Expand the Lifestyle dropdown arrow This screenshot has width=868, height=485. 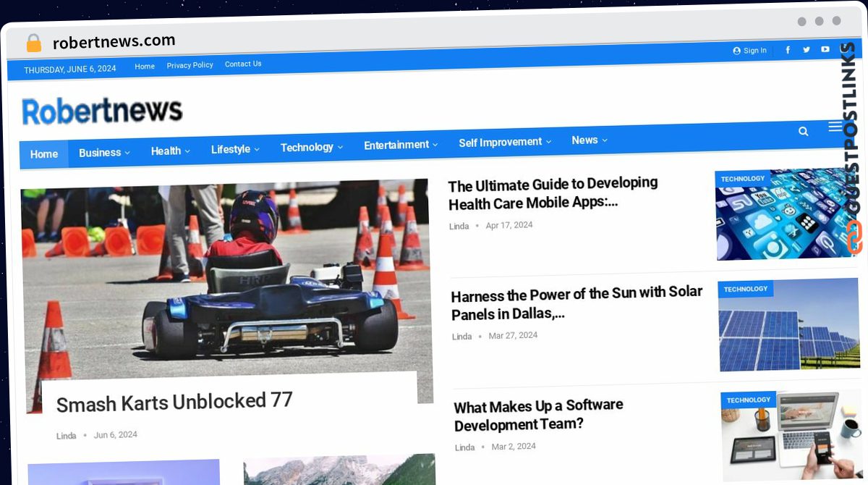click(257, 150)
